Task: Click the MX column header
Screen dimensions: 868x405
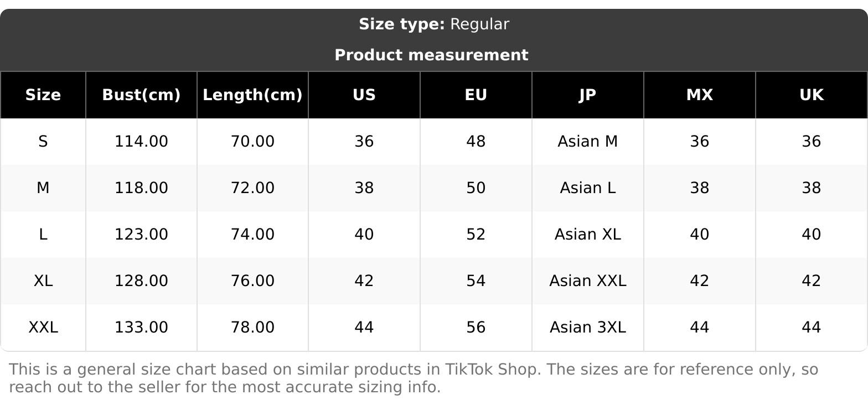Action: click(x=699, y=95)
